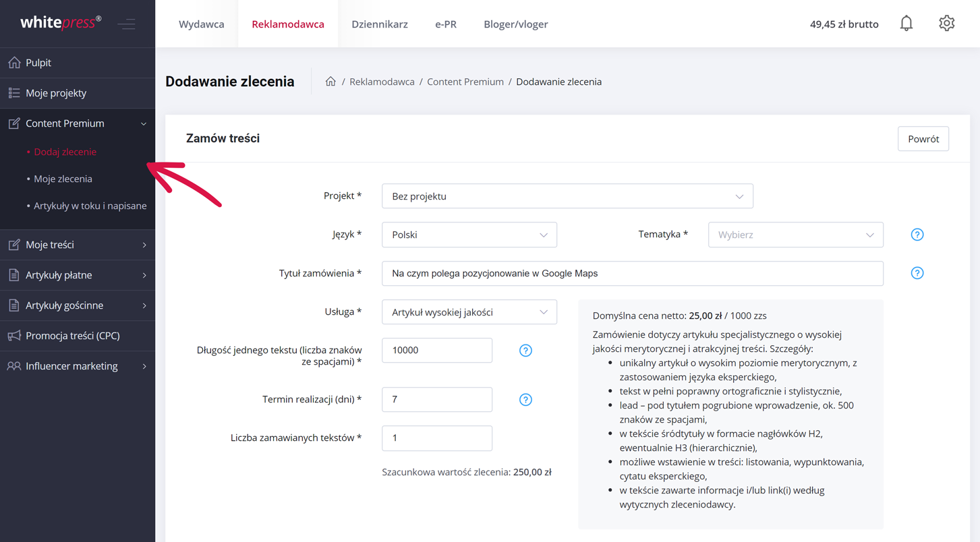Viewport: 980px width, 542px height.
Task: Open settings via the gear icon
Action: [946, 24]
